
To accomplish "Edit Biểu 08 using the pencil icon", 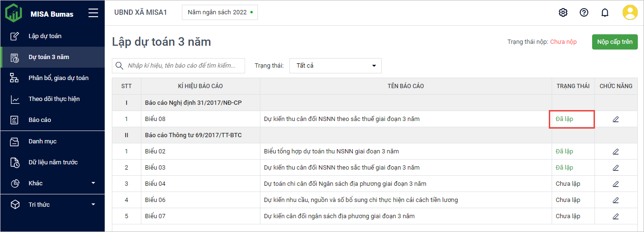I will coord(615,119).
